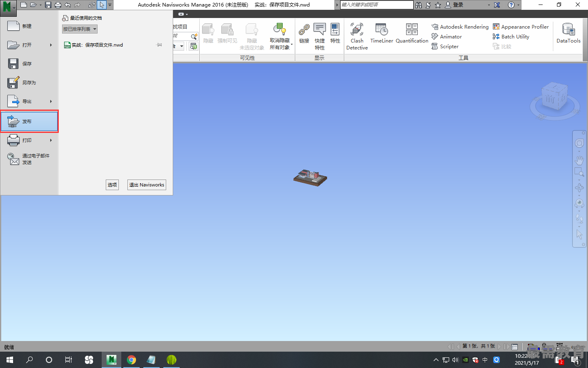Viewport: 588px width, 368px height.
Task: Open the Animator tool
Action: [447, 36]
